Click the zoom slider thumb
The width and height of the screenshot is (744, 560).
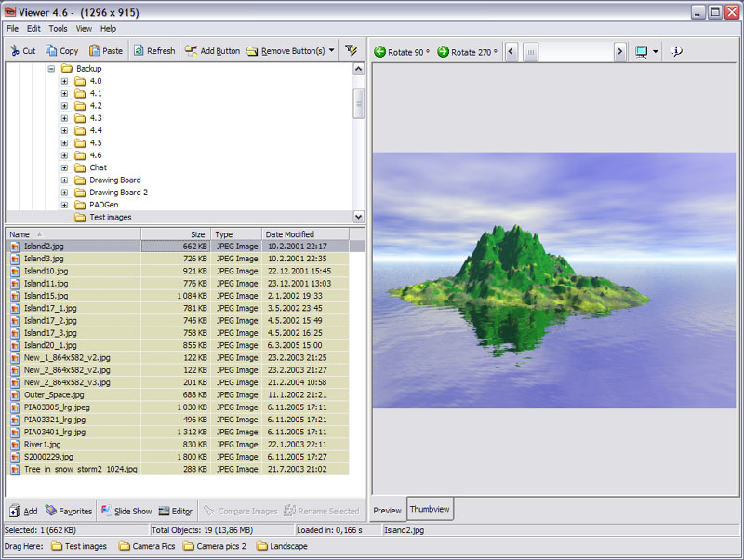click(531, 52)
